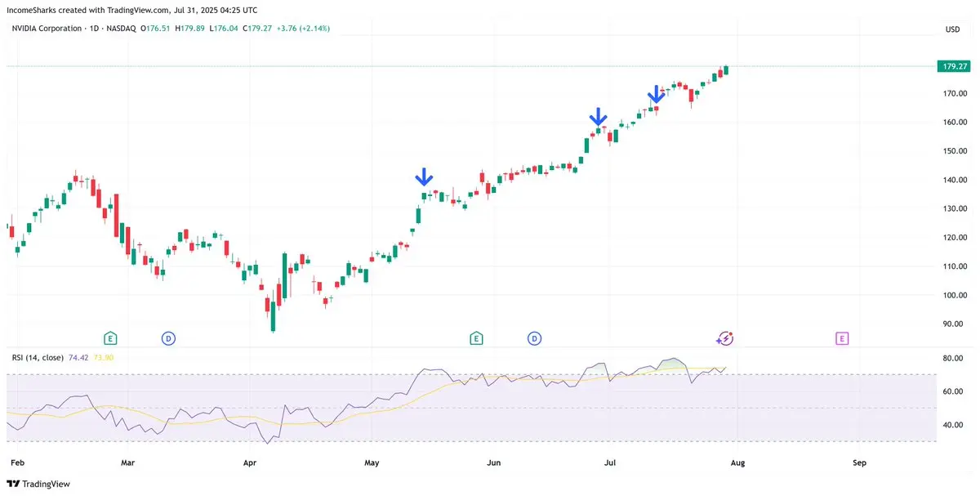Click the green earnings E marker in late February
Image resolution: width=980 pixels, height=496 pixels.
coord(110,338)
